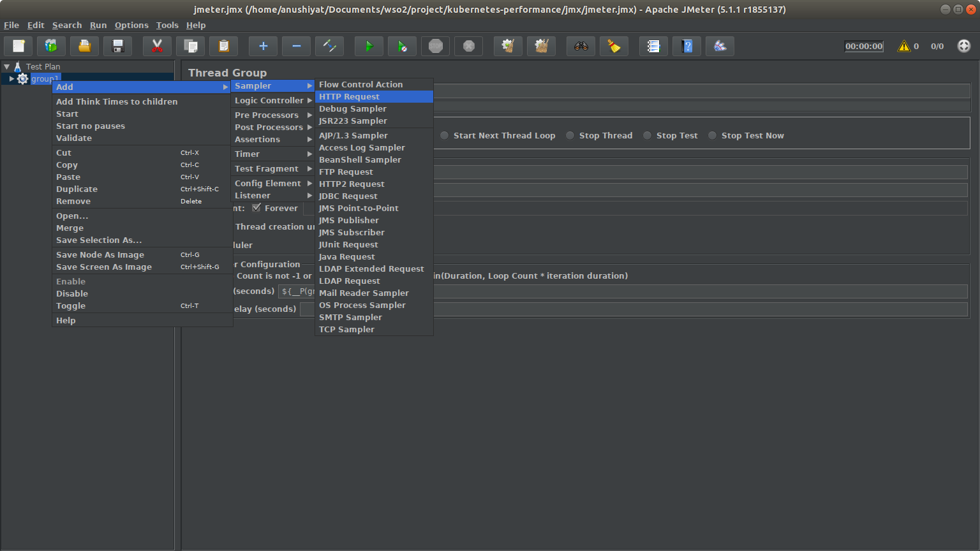Click the Save test plan floppy icon
Viewport: 980px width, 551px height.
point(118,46)
